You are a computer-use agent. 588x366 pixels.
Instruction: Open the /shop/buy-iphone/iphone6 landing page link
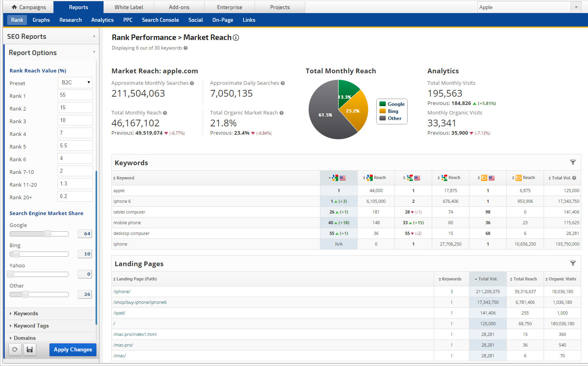pyautogui.click(x=140, y=302)
